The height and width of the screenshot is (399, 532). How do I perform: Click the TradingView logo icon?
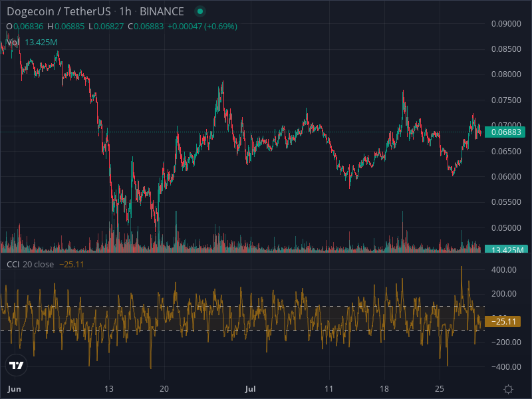[x=16, y=365]
